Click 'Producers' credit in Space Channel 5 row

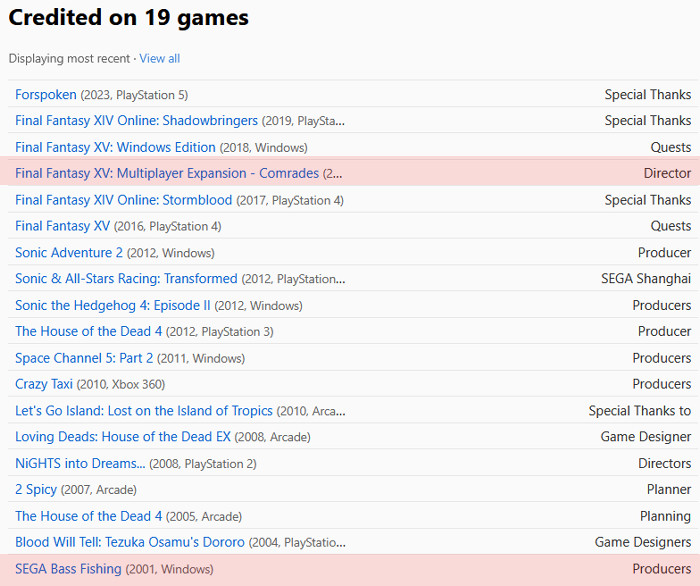tap(662, 358)
